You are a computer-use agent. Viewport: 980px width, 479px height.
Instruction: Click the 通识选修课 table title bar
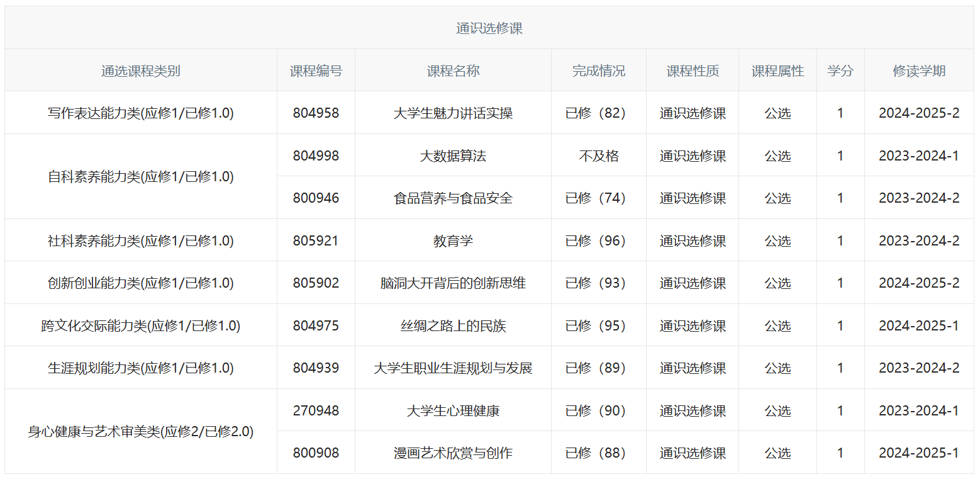pos(489,28)
